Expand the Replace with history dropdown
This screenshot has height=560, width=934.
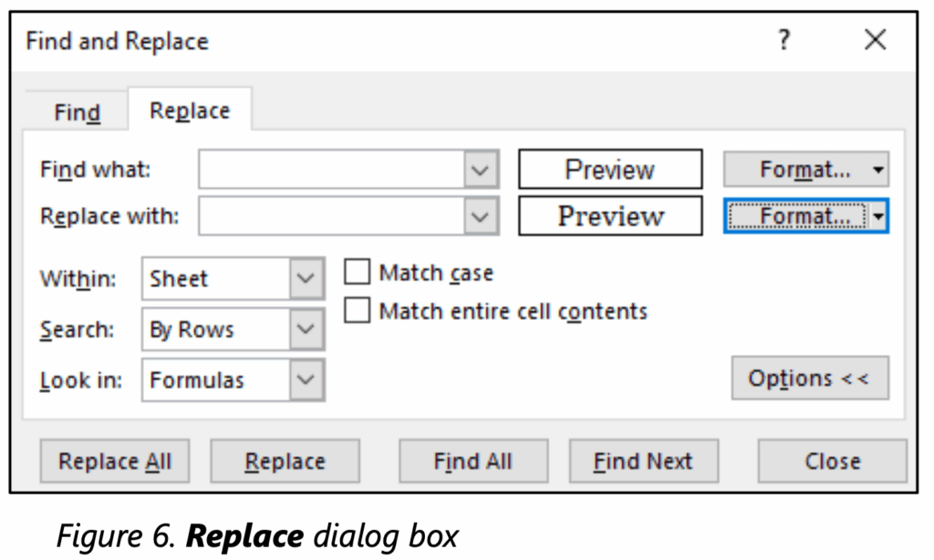tap(481, 217)
